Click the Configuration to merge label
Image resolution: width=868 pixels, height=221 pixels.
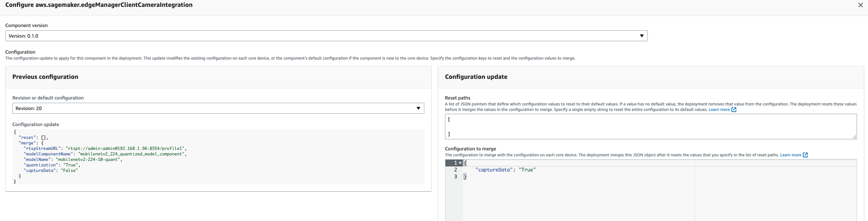(x=471, y=149)
